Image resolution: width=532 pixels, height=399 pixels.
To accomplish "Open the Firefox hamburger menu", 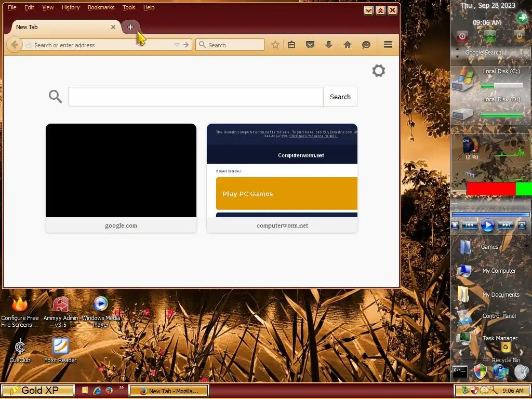I will click(x=388, y=45).
